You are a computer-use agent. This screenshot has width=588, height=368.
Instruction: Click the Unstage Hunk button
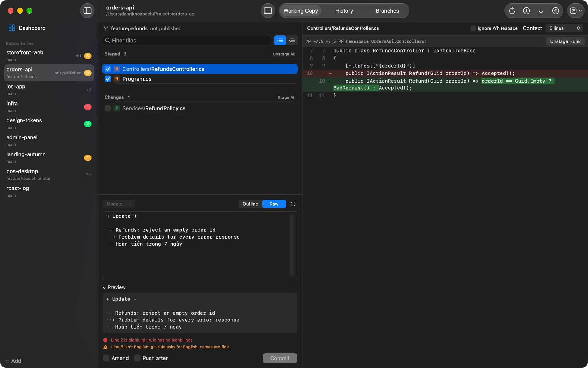pos(565,41)
